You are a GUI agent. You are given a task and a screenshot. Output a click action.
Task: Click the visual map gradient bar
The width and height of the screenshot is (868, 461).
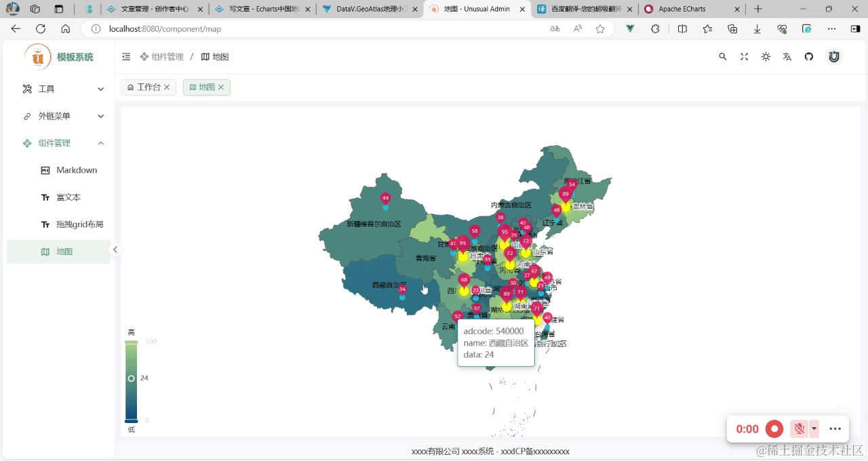click(132, 382)
